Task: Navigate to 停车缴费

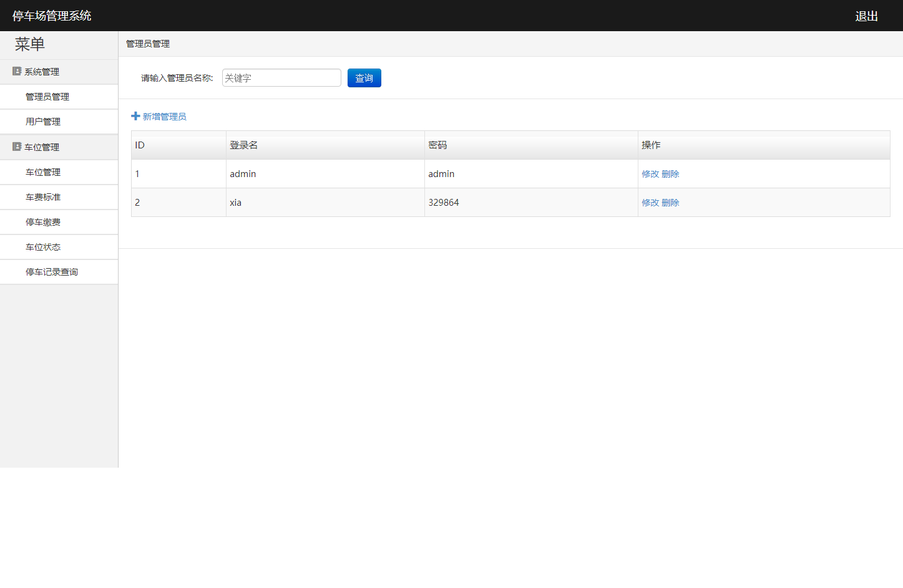Action: point(43,223)
